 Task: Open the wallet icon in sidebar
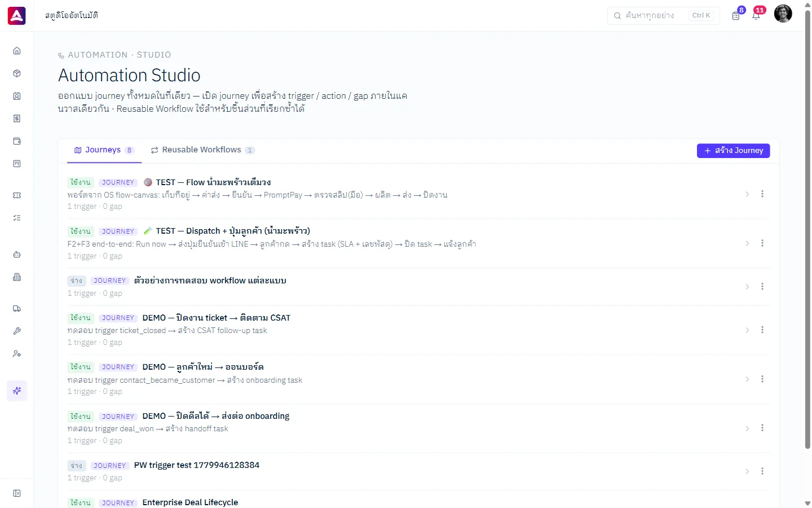click(17, 141)
